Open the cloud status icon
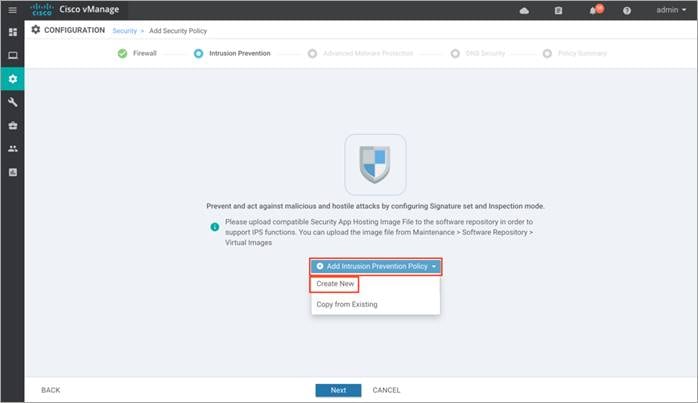Image resolution: width=698 pixels, height=403 pixels. [524, 11]
